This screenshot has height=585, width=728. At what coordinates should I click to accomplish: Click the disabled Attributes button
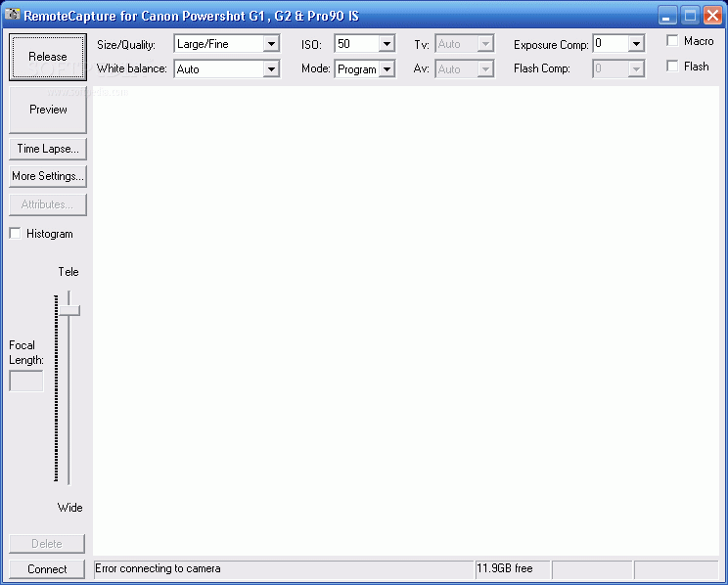click(48, 204)
